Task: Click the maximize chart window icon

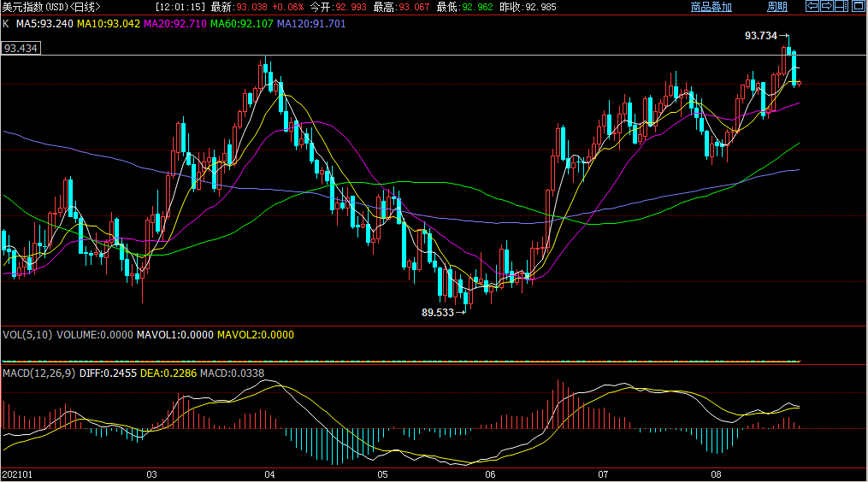Action: [x=856, y=7]
